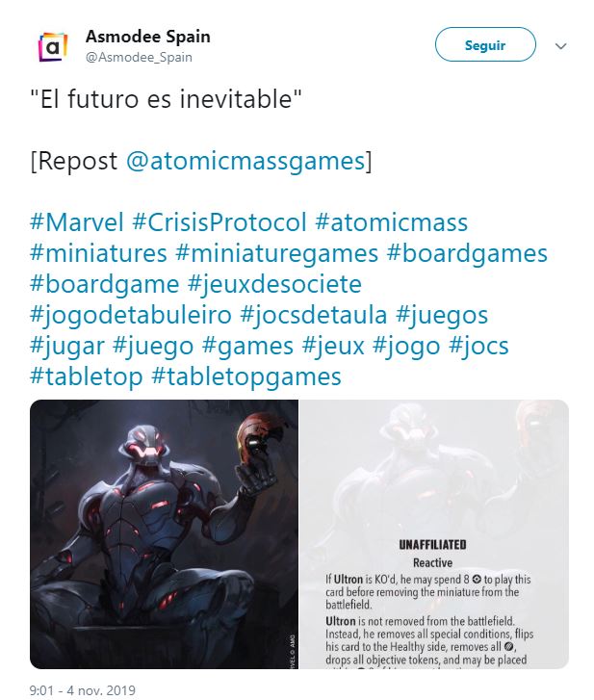The image size is (594, 700).
Task: Open the @Asmodee_Spain handle
Action: tap(139, 57)
